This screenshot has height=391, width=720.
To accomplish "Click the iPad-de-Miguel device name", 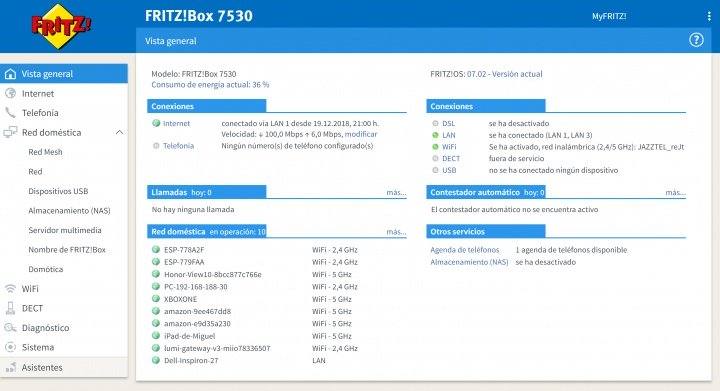I will (190, 336).
